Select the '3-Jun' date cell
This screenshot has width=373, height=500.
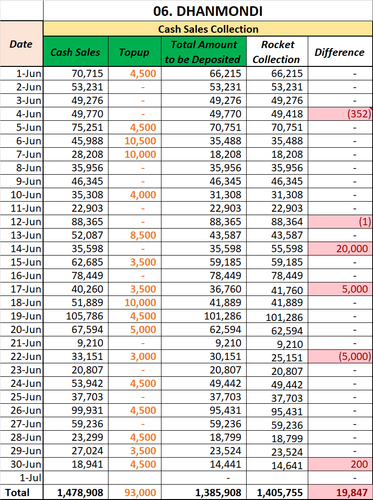[x=21, y=101]
